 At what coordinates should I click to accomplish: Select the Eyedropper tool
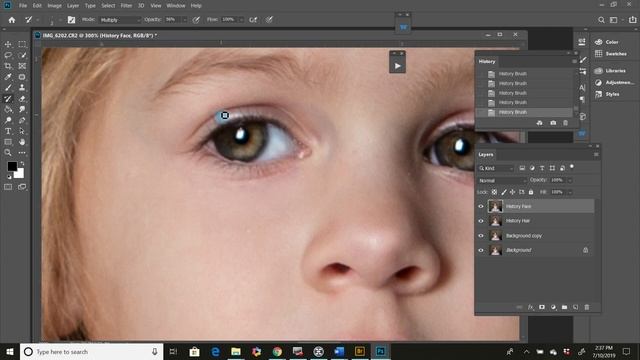coord(8,77)
